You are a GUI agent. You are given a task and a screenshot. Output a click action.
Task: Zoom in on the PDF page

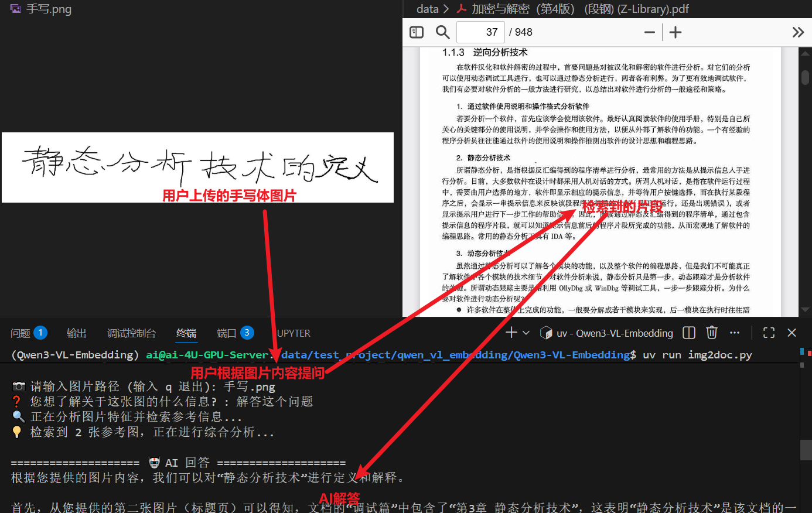[x=675, y=32]
